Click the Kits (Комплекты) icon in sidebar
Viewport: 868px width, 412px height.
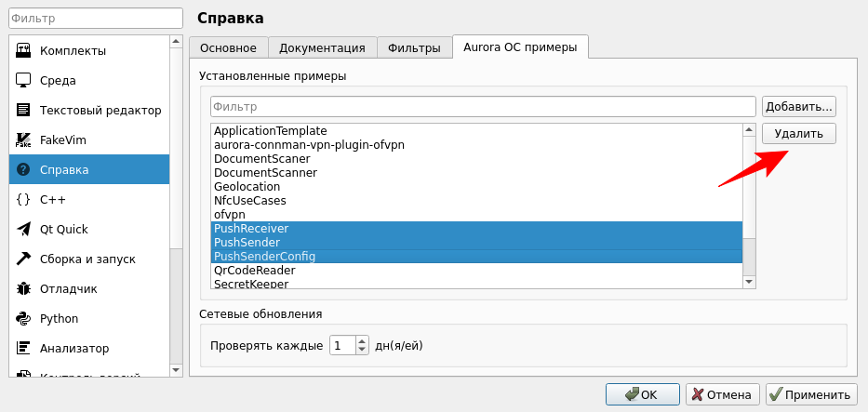click(x=24, y=50)
